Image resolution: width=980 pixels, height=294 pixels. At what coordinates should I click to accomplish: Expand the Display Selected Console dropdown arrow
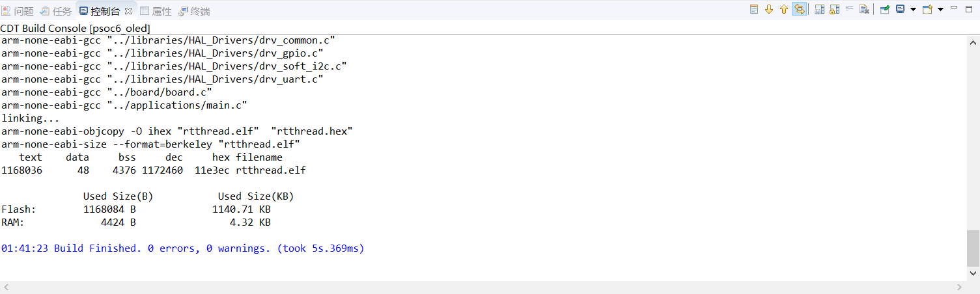pos(913,10)
